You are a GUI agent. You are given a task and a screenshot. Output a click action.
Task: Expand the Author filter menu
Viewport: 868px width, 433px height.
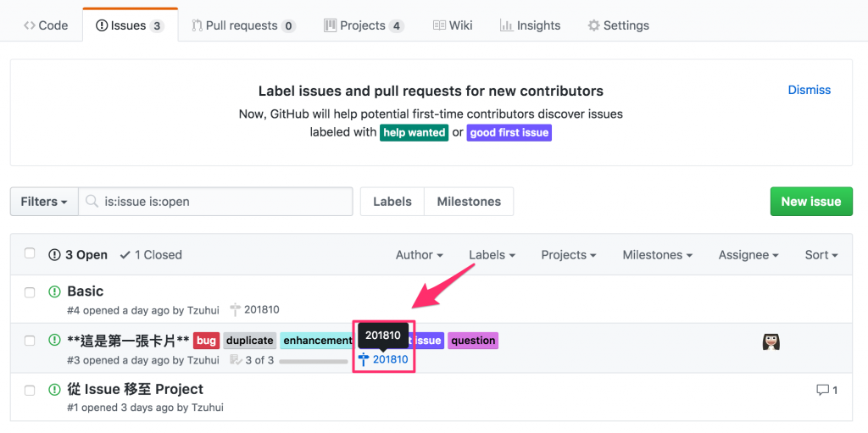pyautogui.click(x=420, y=254)
